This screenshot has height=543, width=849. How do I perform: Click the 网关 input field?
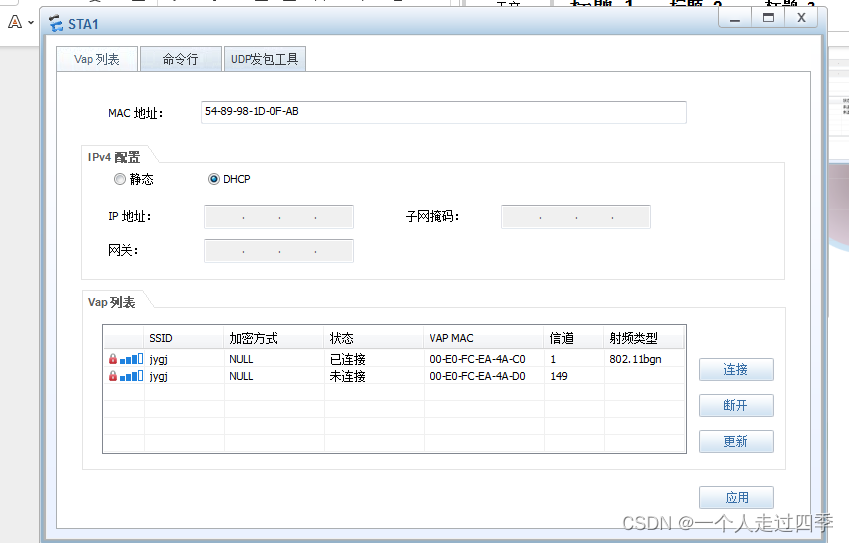pos(279,251)
